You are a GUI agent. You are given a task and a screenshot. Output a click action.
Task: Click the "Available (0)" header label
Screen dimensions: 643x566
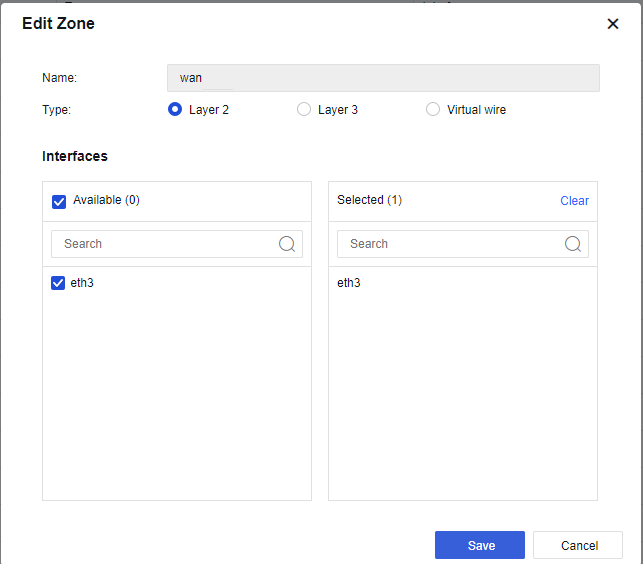pos(106,200)
